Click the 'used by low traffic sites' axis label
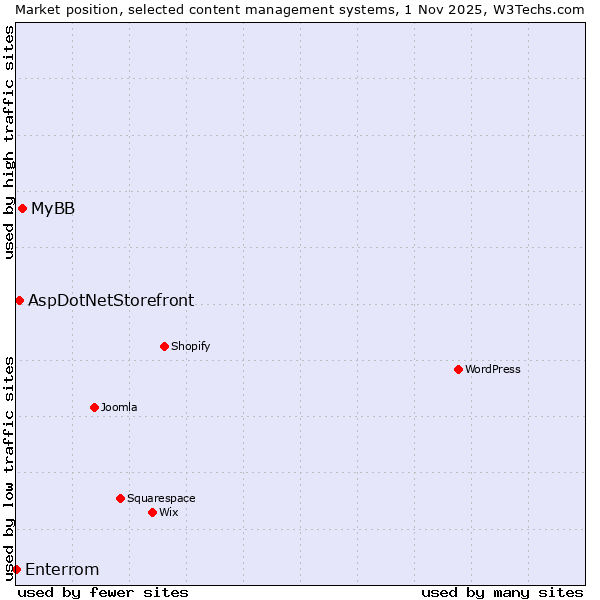Image resolution: width=600 pixels, height=600 pixels. coord(9,468)
